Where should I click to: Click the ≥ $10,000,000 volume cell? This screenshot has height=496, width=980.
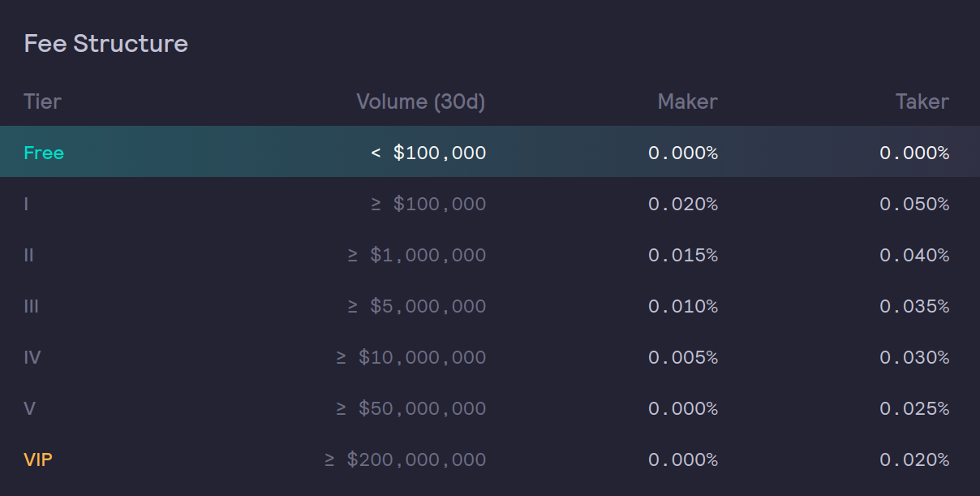coord(411,357)
